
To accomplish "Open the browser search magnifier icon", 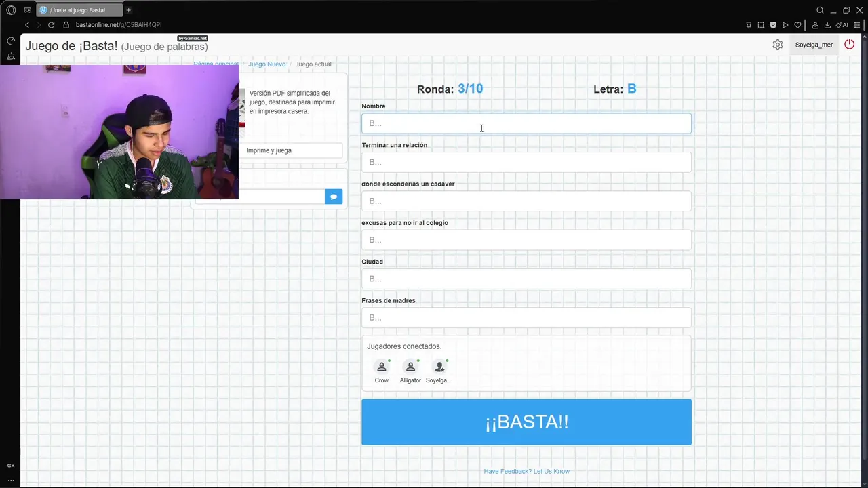I will tap(820, 10).
